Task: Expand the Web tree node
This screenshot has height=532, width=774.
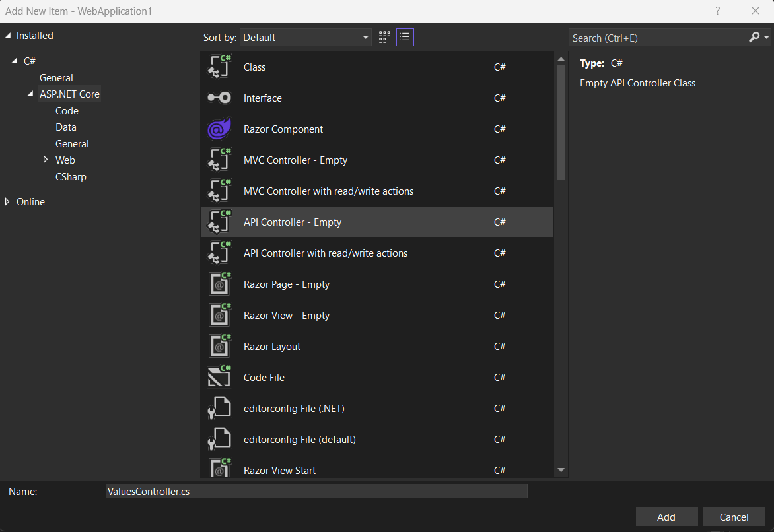Action: pos(46,160)
